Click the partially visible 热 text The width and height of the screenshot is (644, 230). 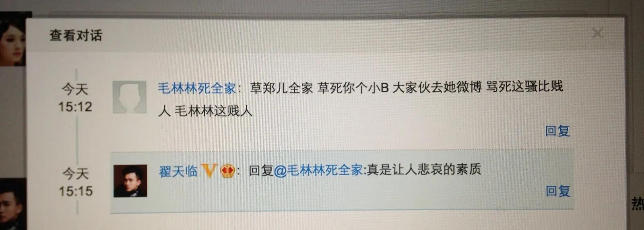[x=638, y=203]
